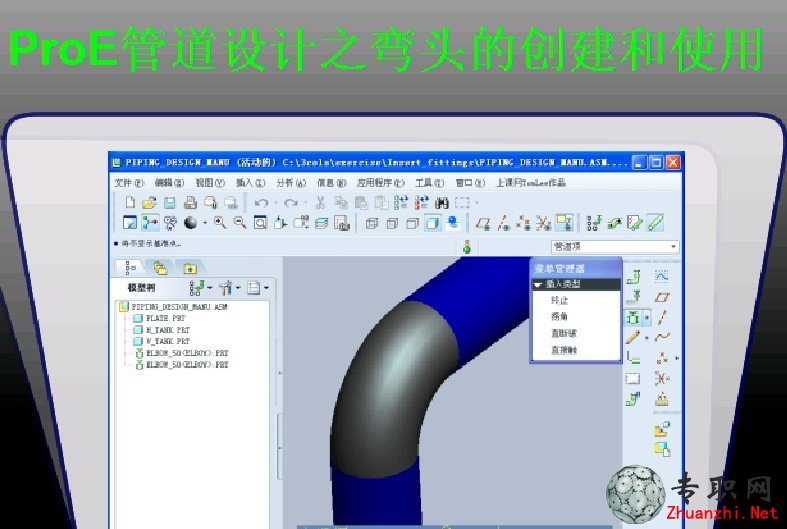Image resolution: width=787 pixels, height=529 pixels.
Task: Undo the last action
Action: [261, 203]
